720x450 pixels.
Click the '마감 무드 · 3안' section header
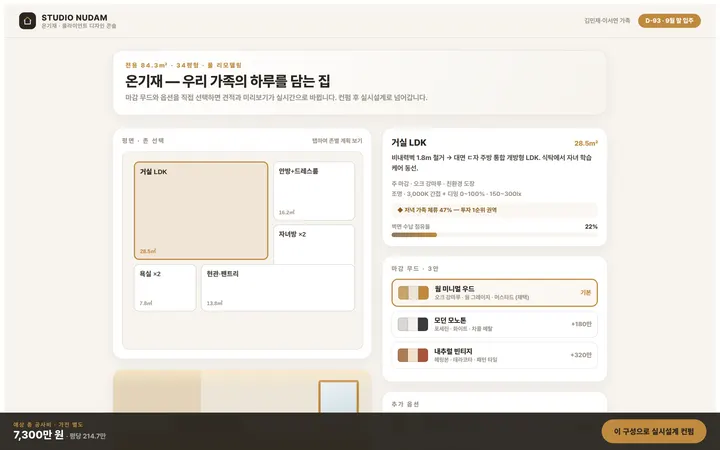415,269
